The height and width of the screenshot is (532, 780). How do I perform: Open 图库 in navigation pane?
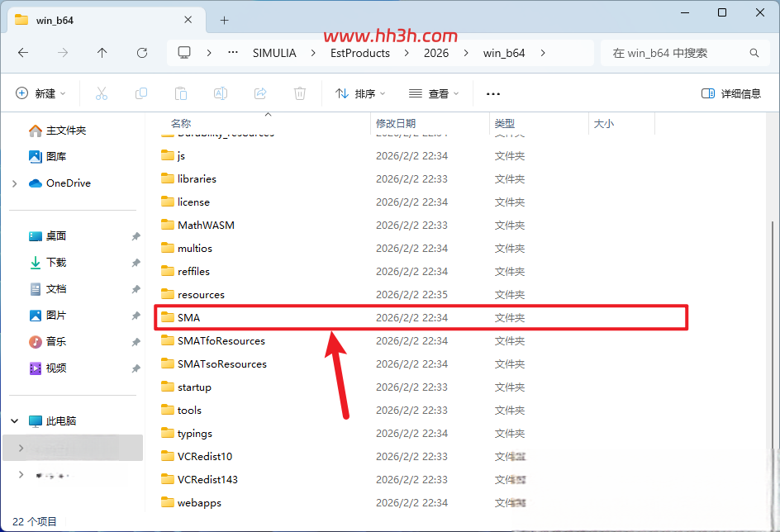[48, 157]
